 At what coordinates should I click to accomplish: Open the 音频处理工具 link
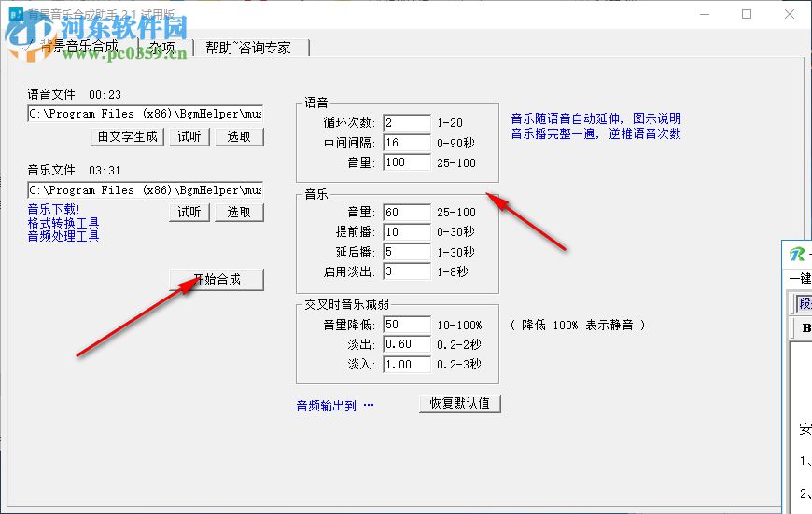click(x=63, y=236)
